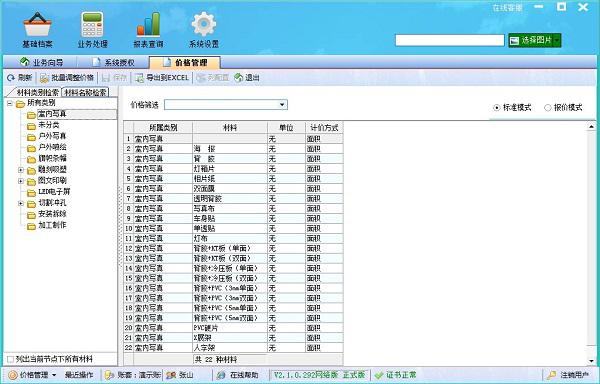
Task: Switch to the 系统授权 tab
Action: click(x=113, y=62)
